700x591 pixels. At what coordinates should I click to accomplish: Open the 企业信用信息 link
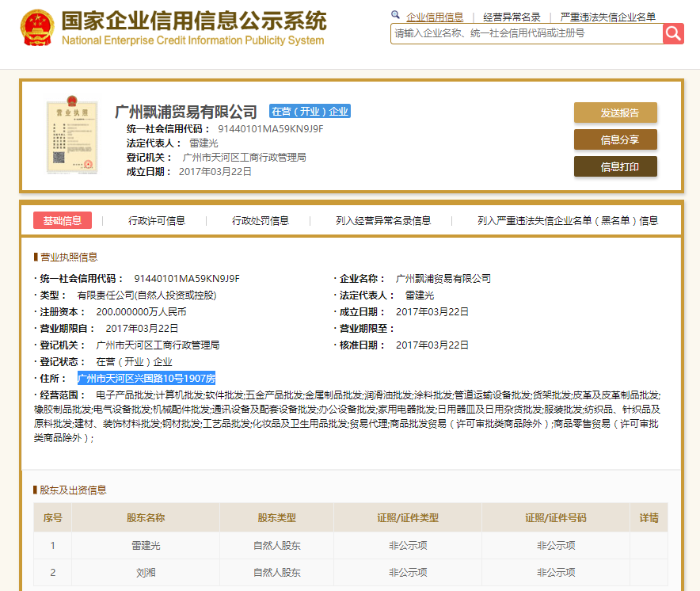[x=434, y=14]
